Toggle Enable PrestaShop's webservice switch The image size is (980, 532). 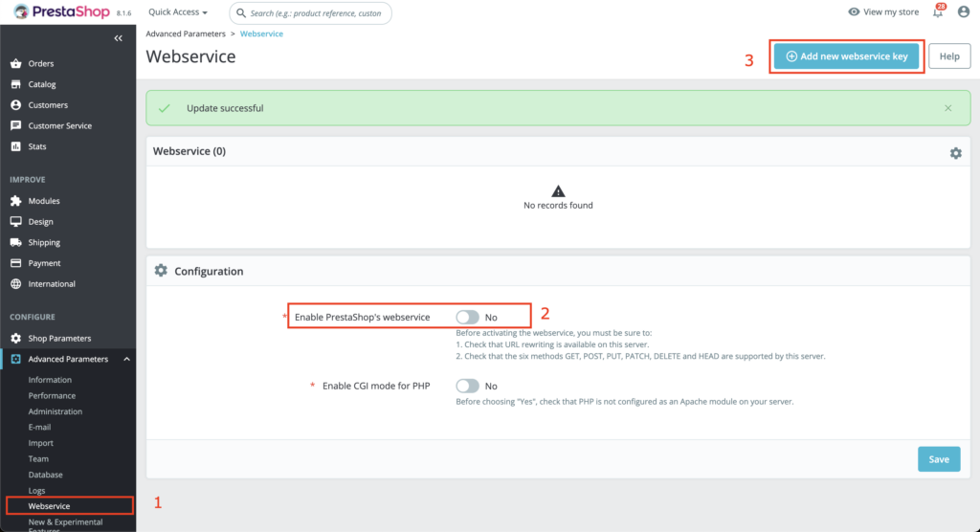click(x=467, y=317)
